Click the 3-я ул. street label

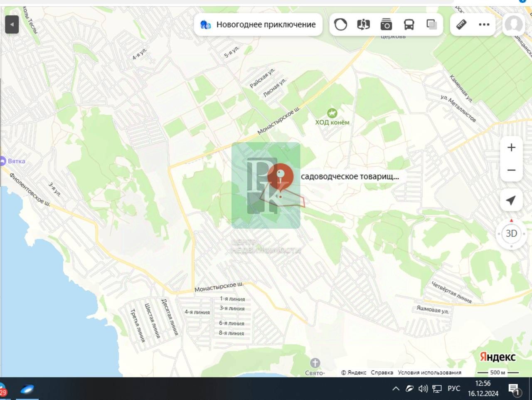pyautogui.click(x=54, y=189)
